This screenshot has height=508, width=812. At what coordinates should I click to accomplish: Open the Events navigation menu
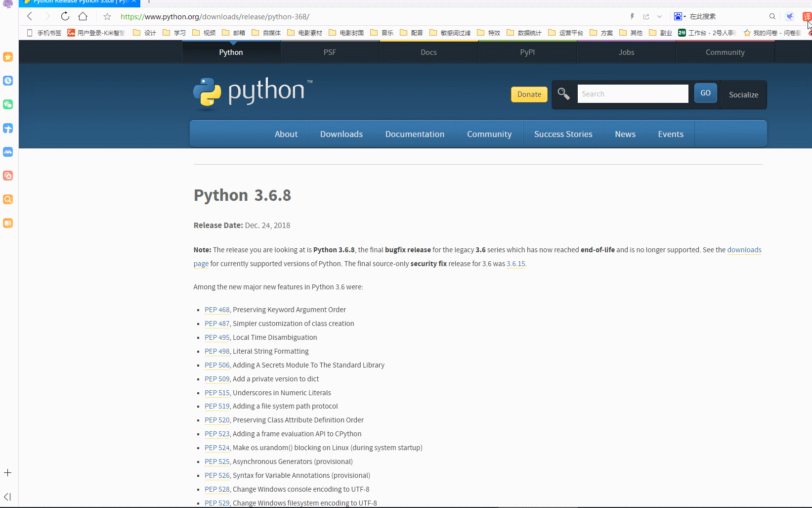point(671,134)
